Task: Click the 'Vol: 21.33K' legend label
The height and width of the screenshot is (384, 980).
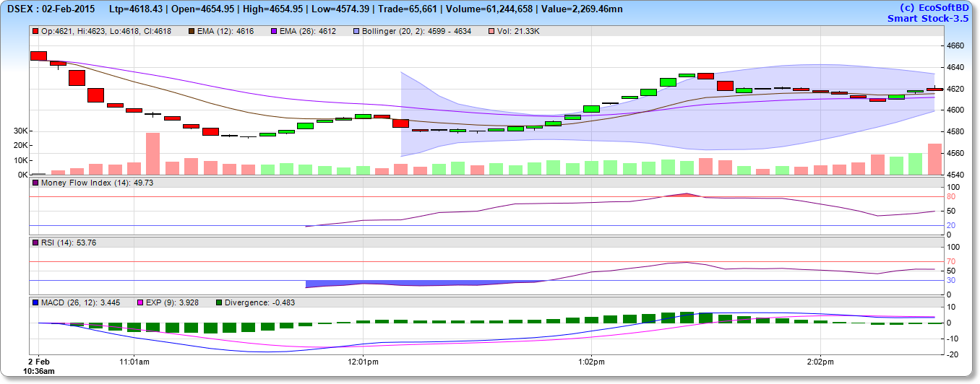Action: tap(519, 32)
